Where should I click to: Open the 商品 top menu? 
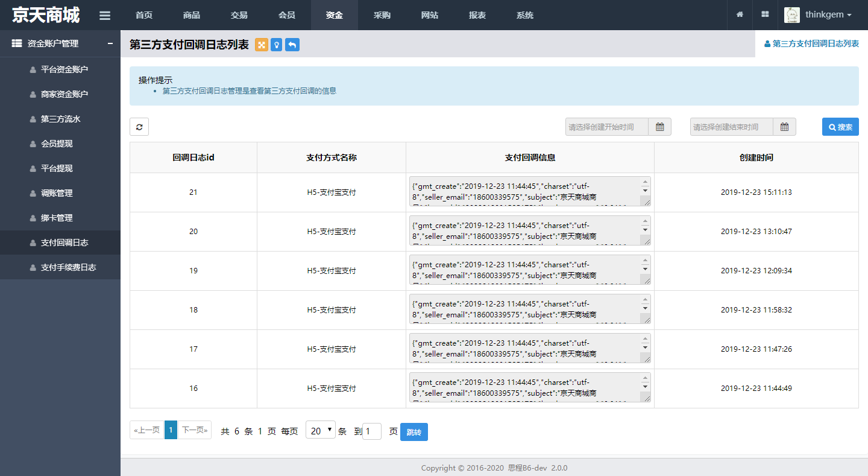[x=192, y=15]
